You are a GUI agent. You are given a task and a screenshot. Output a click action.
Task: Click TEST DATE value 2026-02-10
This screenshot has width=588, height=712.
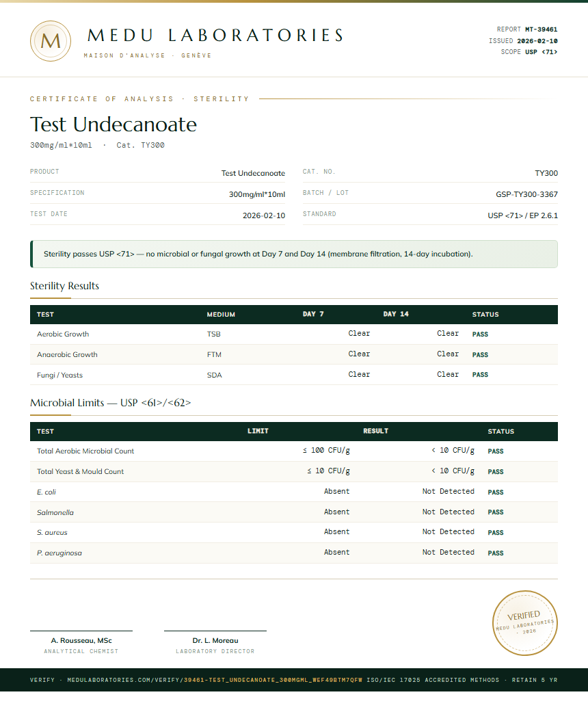click(264, 215)
